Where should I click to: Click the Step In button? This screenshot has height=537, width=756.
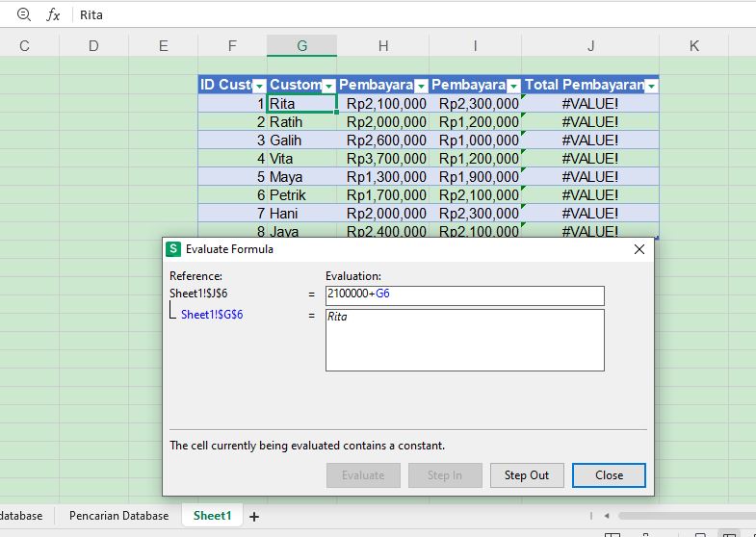click(x=445, y=475)
